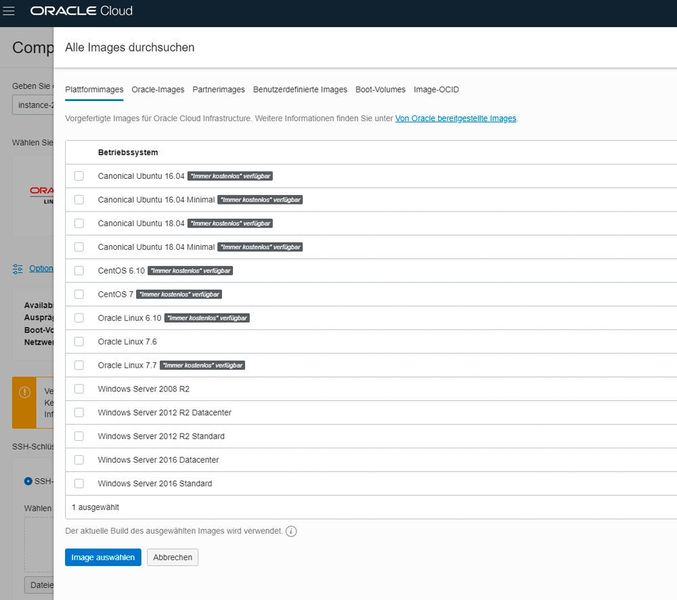Image resolution: width=677 pixels, height=600 pixels.
Task: Open the Von Oracle bereitgestellte Images link
Action: [x=456, y=118]
